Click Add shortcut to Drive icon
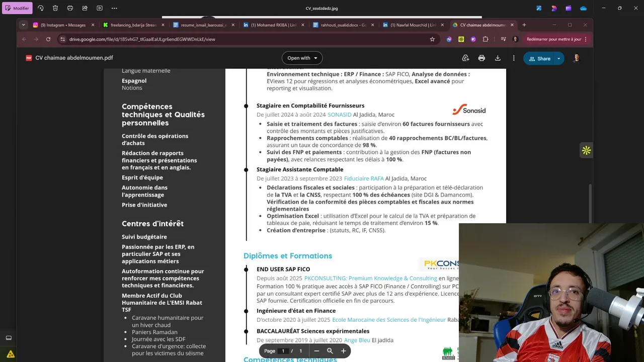The height and width of the screenshot is (362, 644). coord(465,58)
